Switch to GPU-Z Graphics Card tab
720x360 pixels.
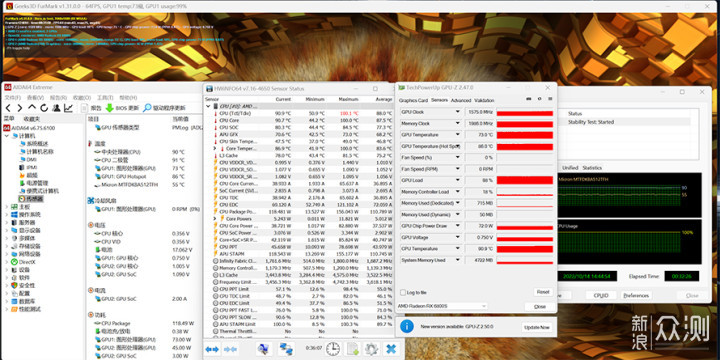(x=413, y=100)
